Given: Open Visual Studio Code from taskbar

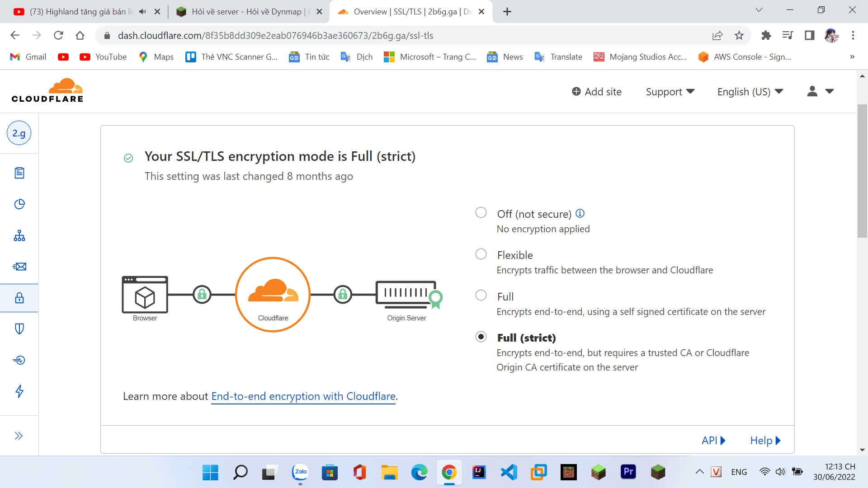Looking at the screenshot, I should 509,473.
